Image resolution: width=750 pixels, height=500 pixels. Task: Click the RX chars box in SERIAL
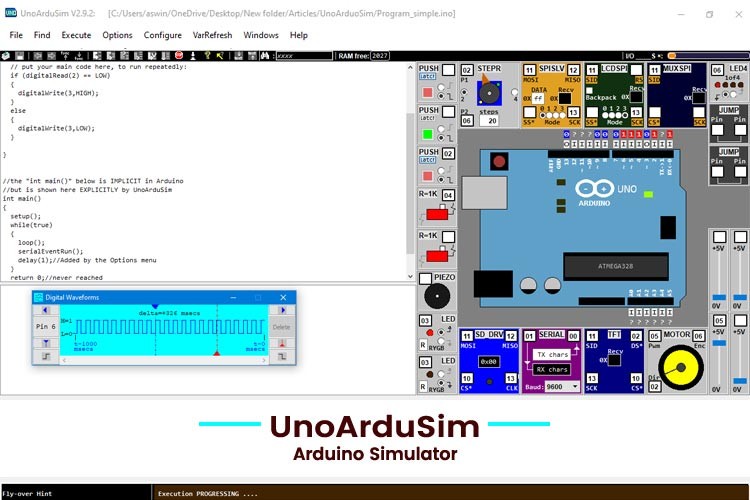coord(551,369)
